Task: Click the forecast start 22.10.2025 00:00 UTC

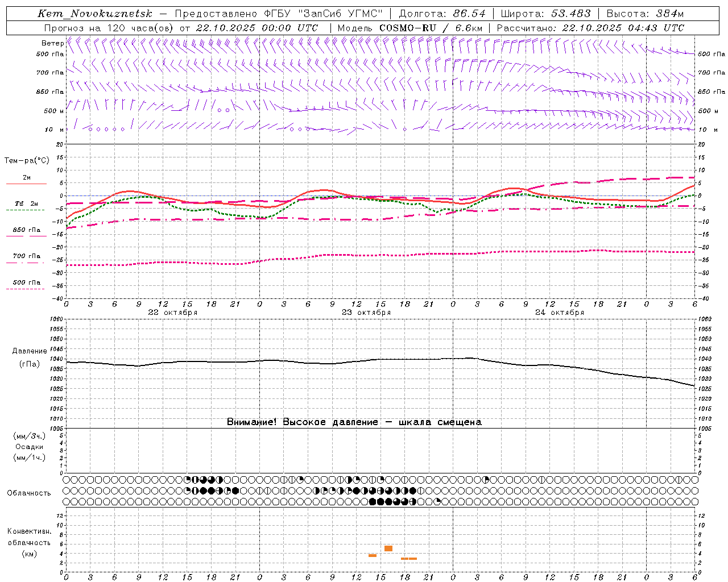Action: (x=257, y=28)
